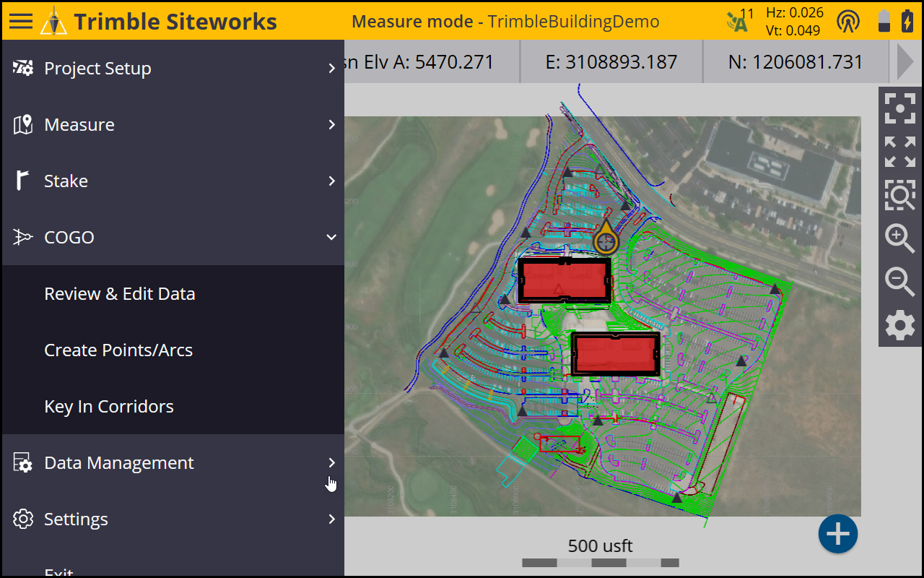Click the Data Management icon

pyautogui.click(x=23, y=462)
